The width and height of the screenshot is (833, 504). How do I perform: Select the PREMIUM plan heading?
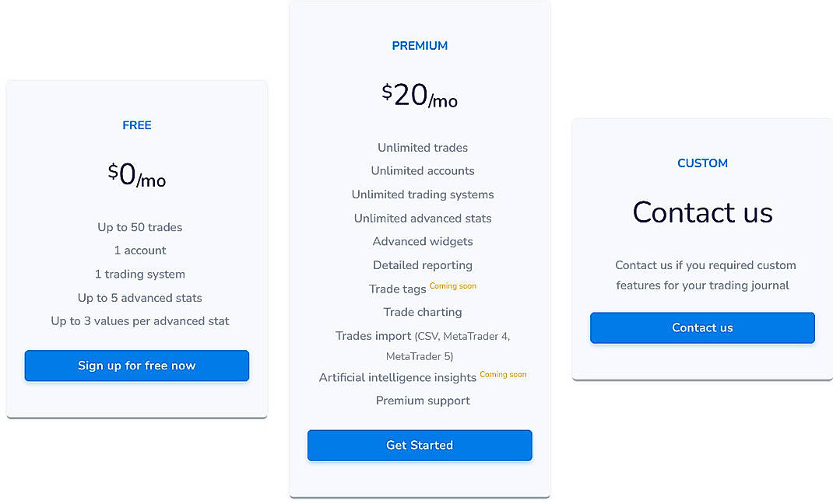(x=420, y=45)
